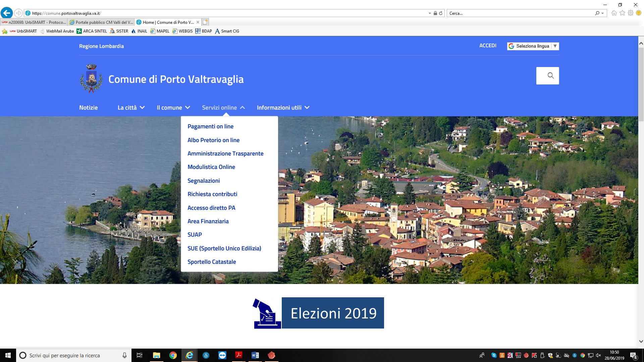Image resolution: width=644 pixels, height=362 pixels.
Task: Select Sportello Catastale
Action: (212, 262)
